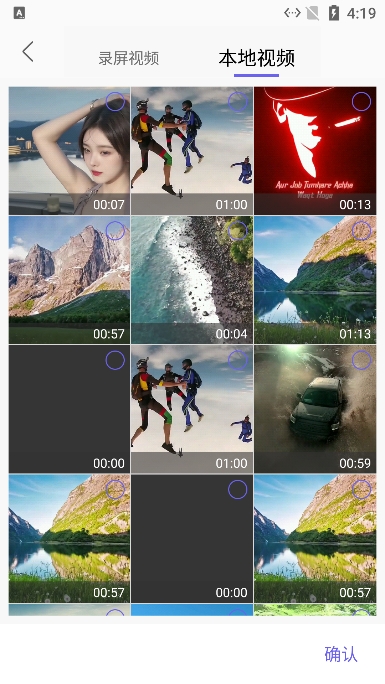Open the rocky mountain peaks video thumbnail

[x=69, y=280]
